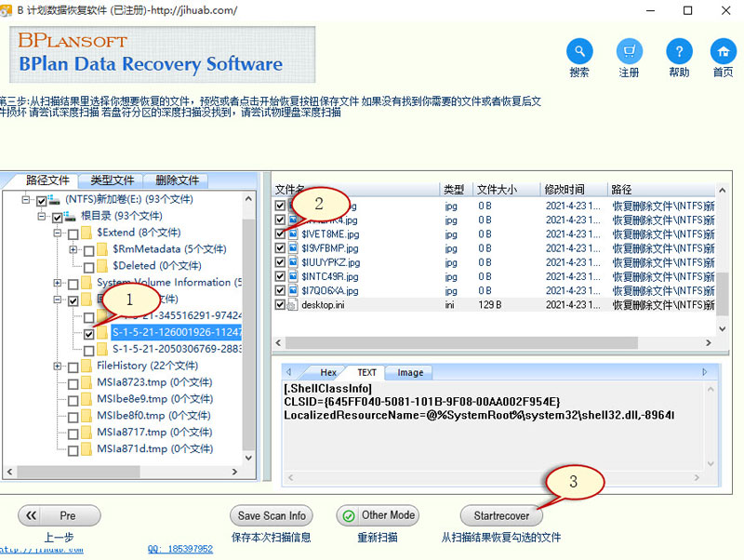Toggle checkbox for $IVET8ME.jpg file
The width and height of the screenshot is (744, 560).
coord(280,234)
